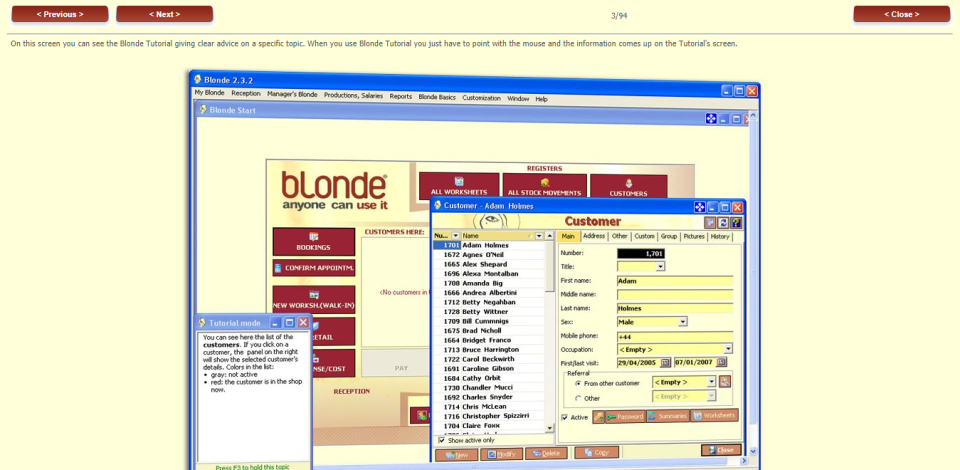Open the Name column filter dropdown
The width and height of the screenshot is (960, 470).
pos(539,236)
